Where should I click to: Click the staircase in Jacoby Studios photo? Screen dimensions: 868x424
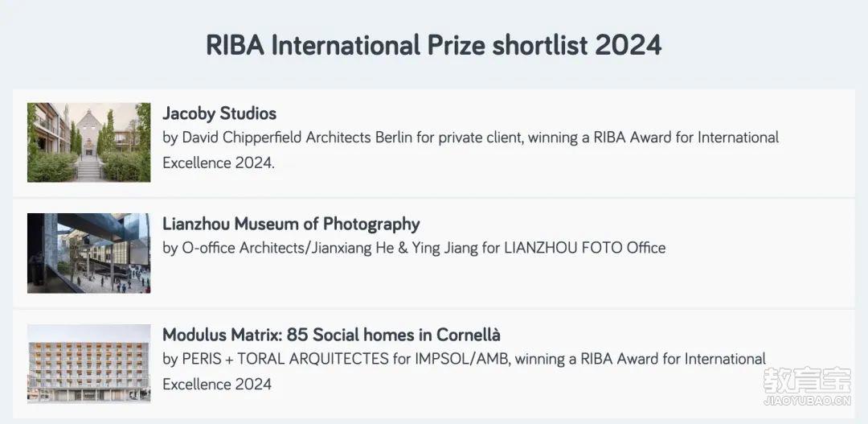(x=88, y=167)
